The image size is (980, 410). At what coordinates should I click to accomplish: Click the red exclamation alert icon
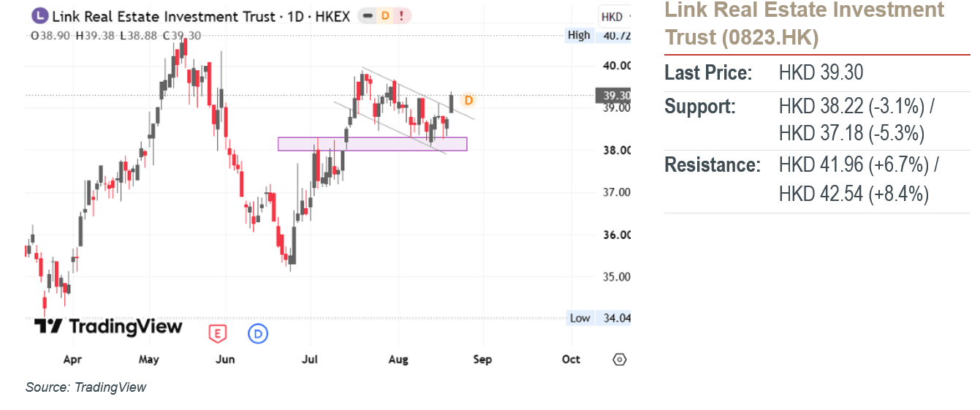click(x=403, y=15)
